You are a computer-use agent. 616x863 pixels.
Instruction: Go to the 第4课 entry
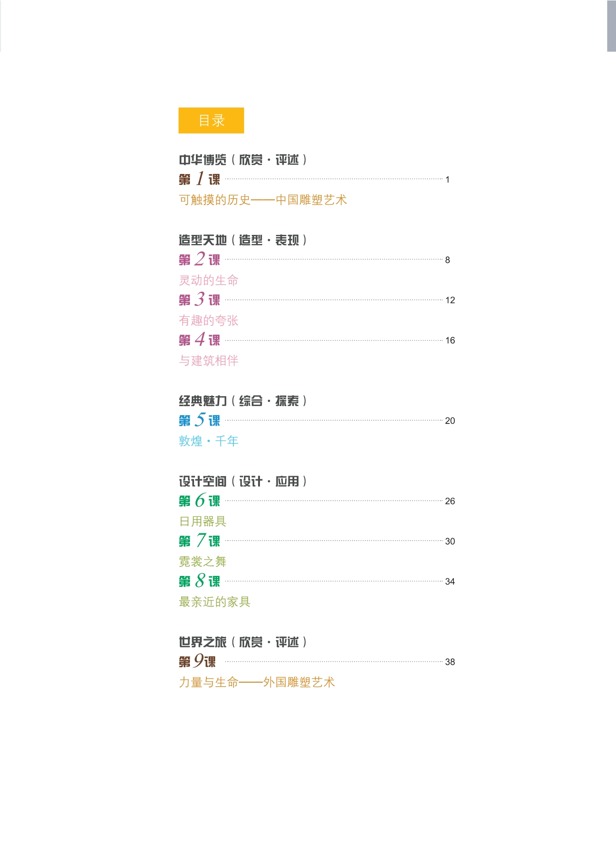(x=200, y=340)
